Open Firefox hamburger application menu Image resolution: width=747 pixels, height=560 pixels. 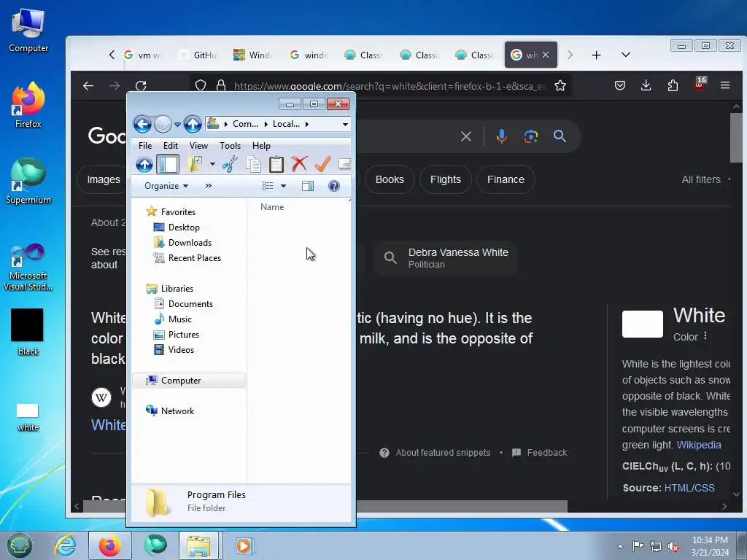tap(725, 86)
